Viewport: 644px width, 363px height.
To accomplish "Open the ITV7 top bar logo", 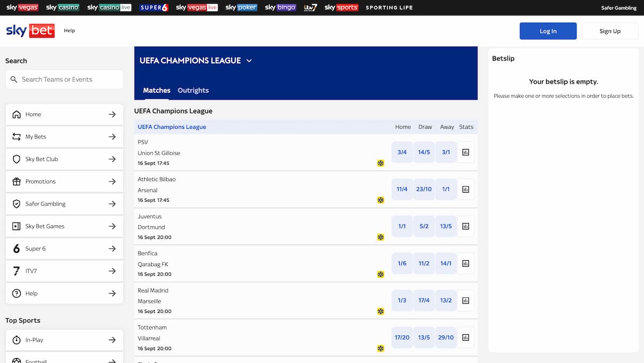I will tap(310, 7).
